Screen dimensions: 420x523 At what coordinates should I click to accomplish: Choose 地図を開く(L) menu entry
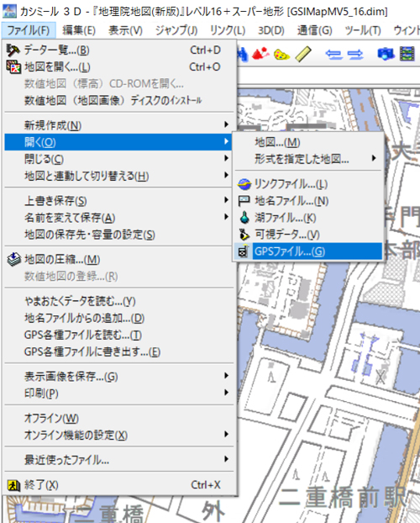(119, 67)
